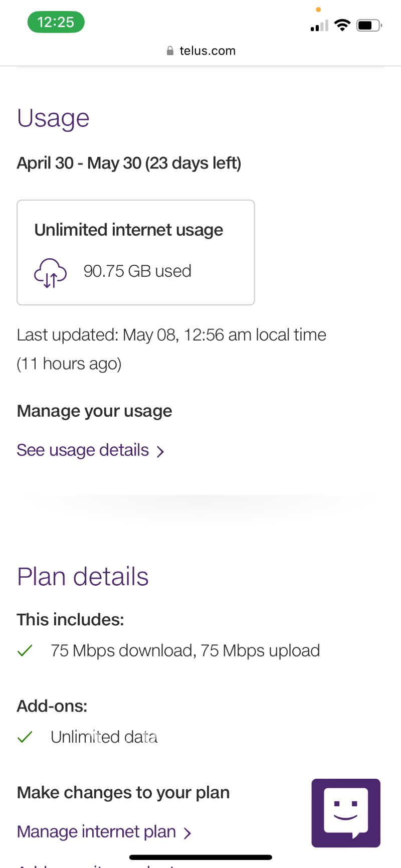Tap the Plan details heading
The width and height of the screenshot is (401, 868).
pyautogui.click(x=83, y=577)
